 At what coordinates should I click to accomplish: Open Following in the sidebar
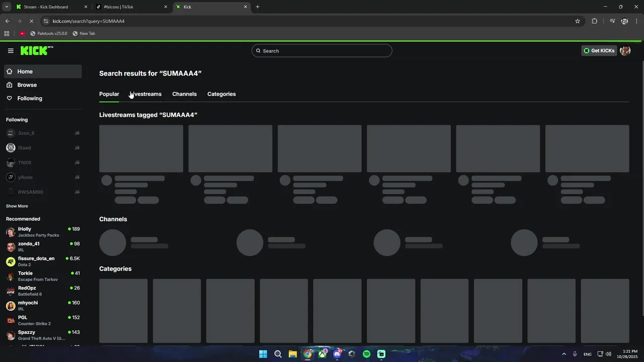[x=43, y=99]
